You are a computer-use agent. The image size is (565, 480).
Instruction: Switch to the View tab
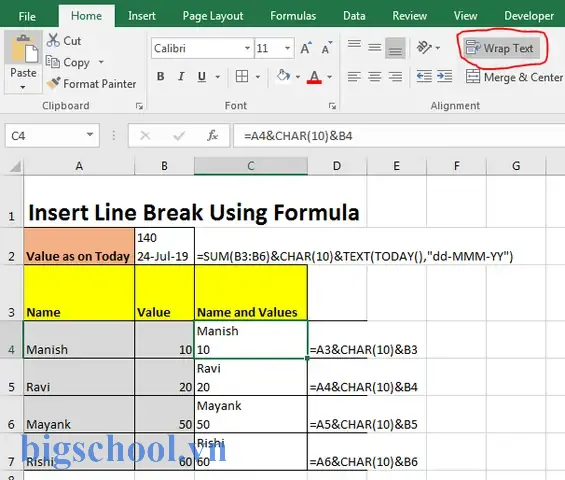click(x=465, y=16)
